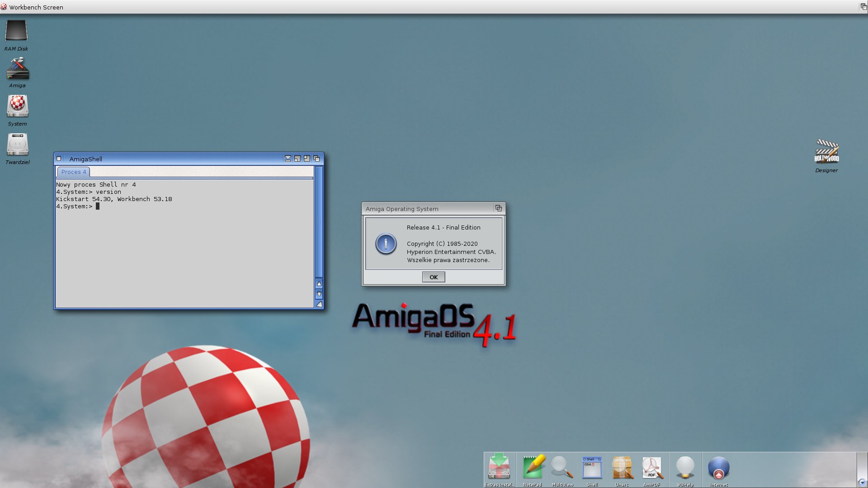
Task: Click the Workbench Screen title bar
Action: tap(434, 7)
